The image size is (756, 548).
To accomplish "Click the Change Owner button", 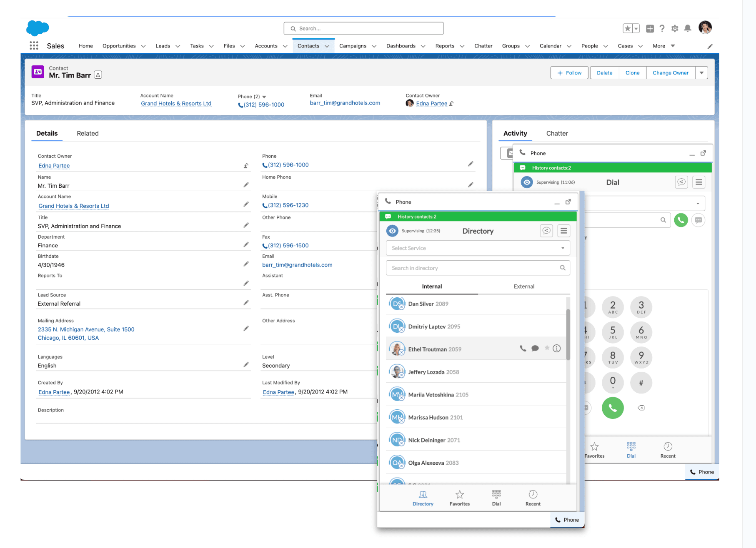I will point(671,73).
